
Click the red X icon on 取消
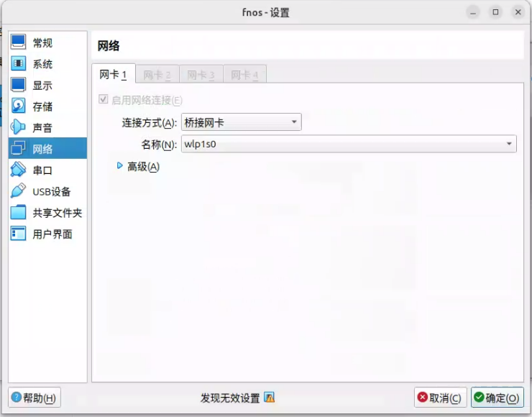pos(423,397)
